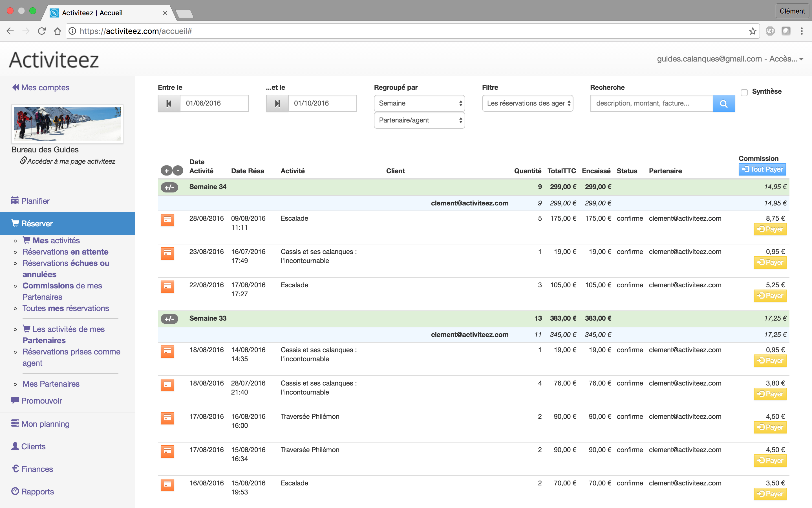Click the grey shield extension icon

pos(786,31)
